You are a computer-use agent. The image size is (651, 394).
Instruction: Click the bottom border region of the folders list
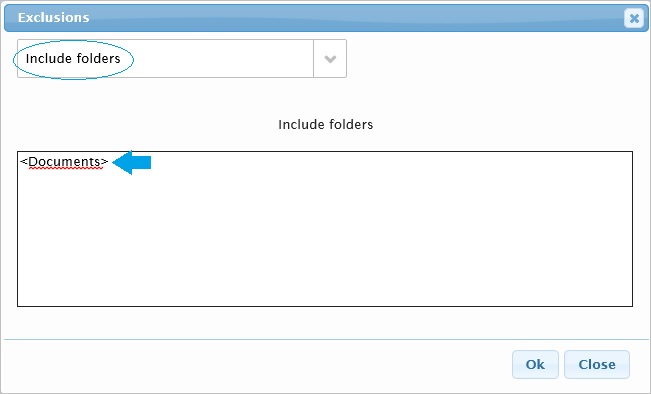click(325, 306)
